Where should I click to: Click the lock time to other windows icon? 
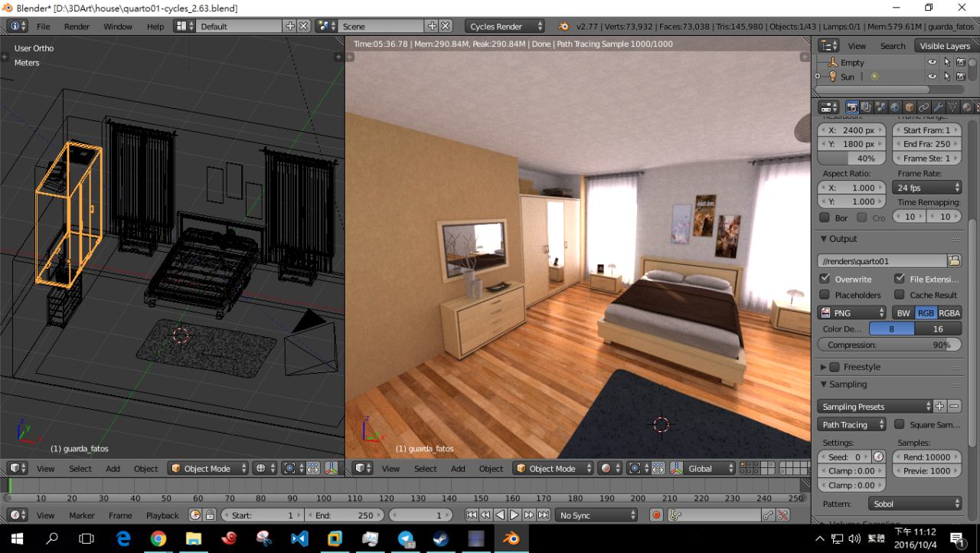click(211, 515)
